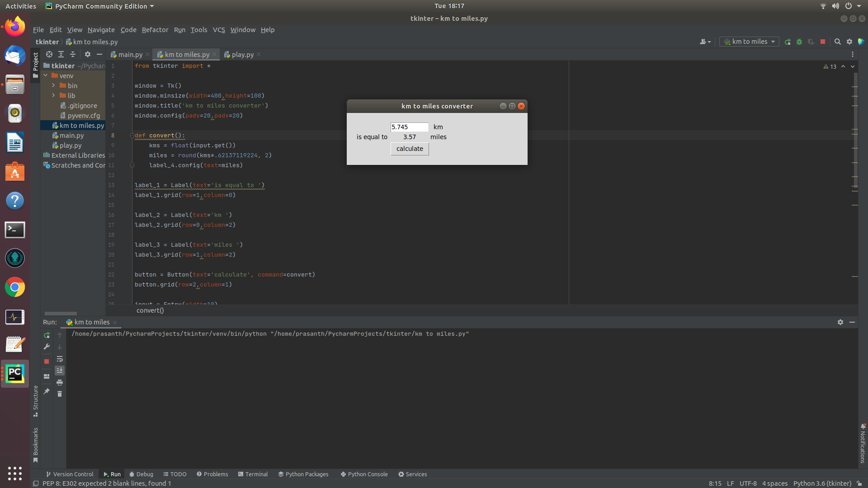
Task: Select the Debug icon in the toolbar
Action: point(799,42)
